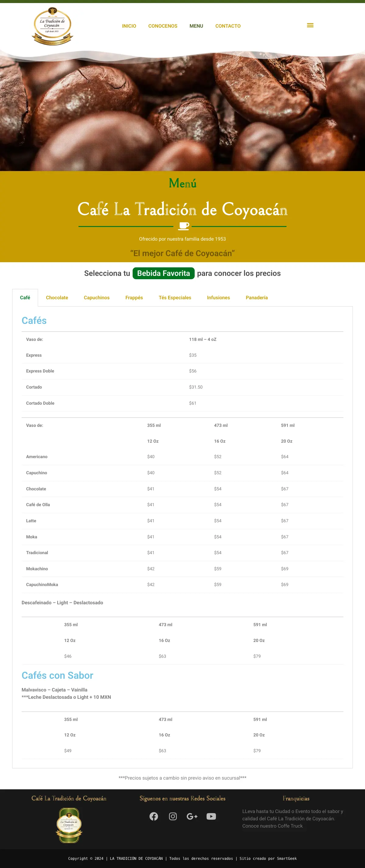The height and width of the screenshot is (868, 365).
Task: Click the Express Doble row label
Action: pyautogui.click(x=40, y=371)
